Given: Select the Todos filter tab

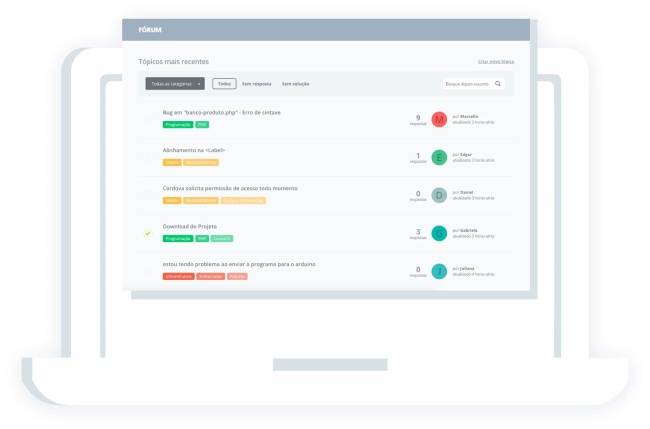Looking at the screenshot, I should pyautogui.click(x=224, y=84).
